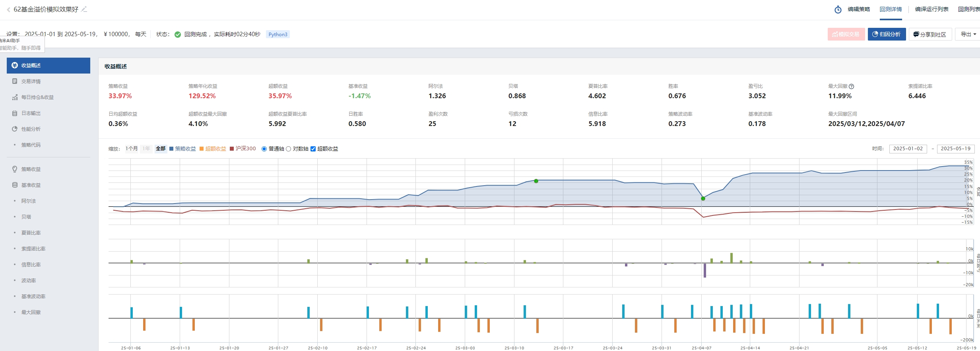The width and height of the screenshot is (980, 351).
Task: Click the 分享到社区 button label
Action: pyautogui.click(x=933, y=35)
